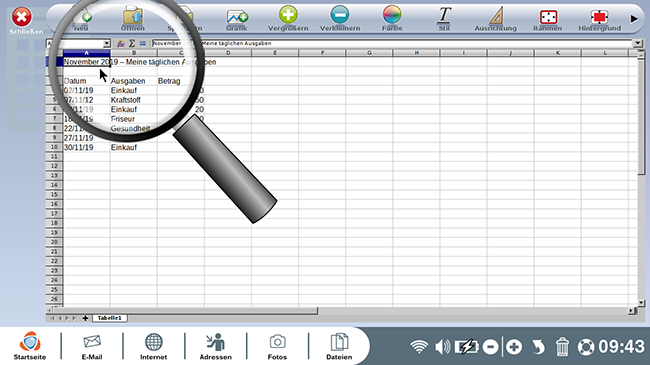The width and height of the screenshot is (650, 365).
Task: Open the Farbe color picker
Action: coord(392,15)
